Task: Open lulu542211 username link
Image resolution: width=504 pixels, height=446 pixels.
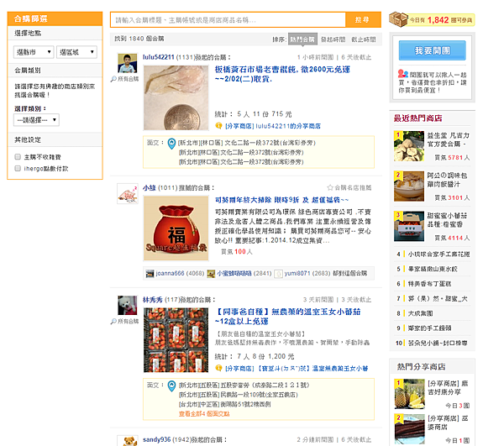Action: [x=159, y=57]
